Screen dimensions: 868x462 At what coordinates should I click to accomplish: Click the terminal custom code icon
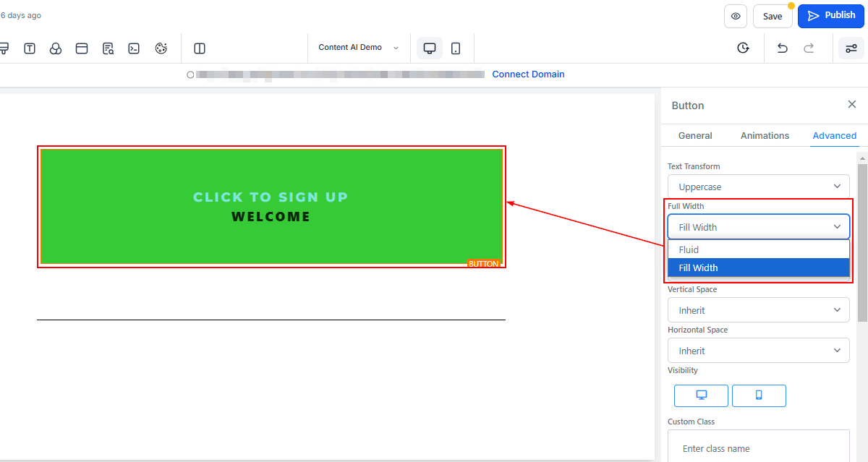point(134,48)
